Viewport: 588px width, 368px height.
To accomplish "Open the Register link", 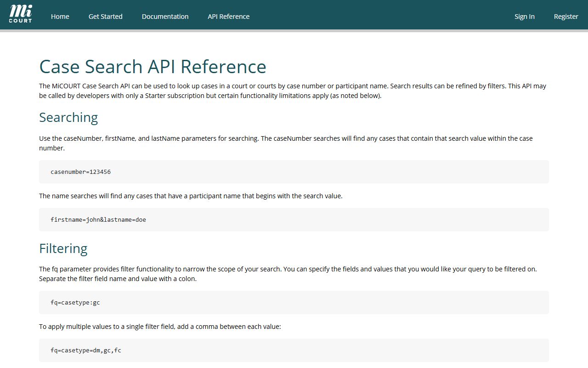I will tap(566, 17).
